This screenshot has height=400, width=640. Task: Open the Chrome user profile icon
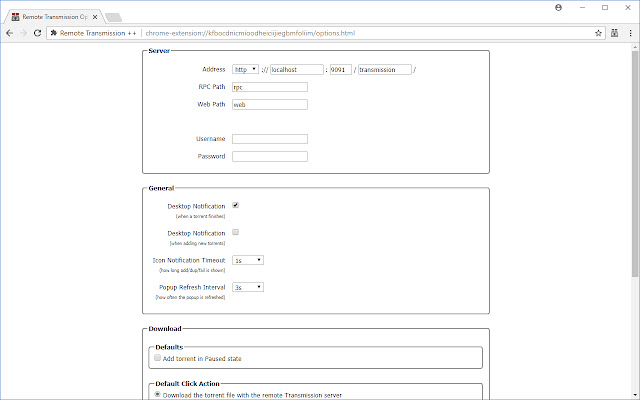558,7
